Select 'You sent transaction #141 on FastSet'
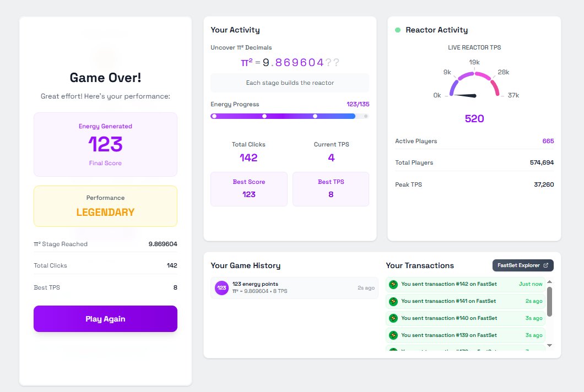 466,301
